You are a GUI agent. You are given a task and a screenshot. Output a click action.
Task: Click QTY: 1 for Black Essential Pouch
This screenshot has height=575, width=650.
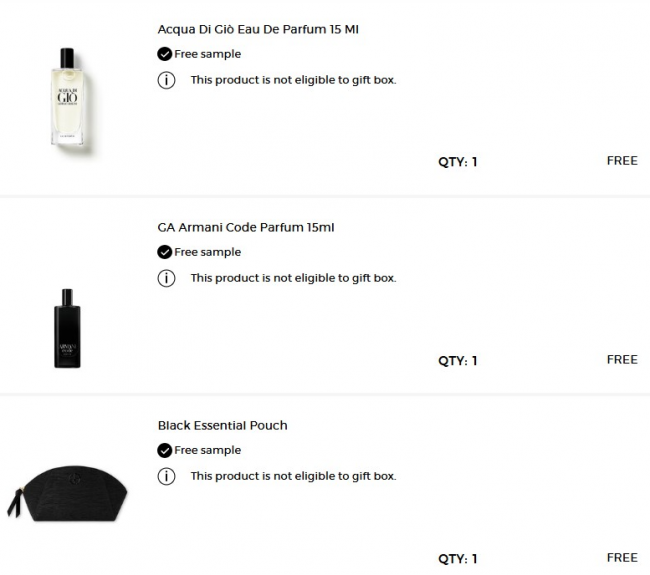tap(457, 558)
